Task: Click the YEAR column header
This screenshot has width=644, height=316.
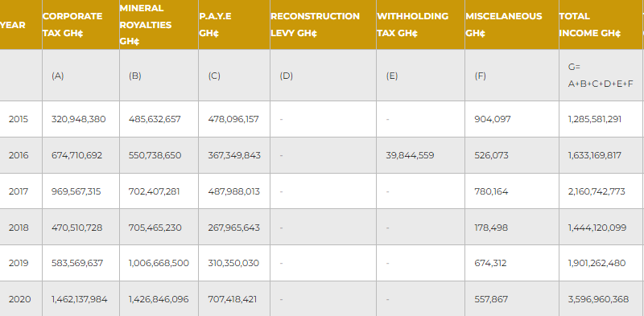Action: (x=21, y=25)
